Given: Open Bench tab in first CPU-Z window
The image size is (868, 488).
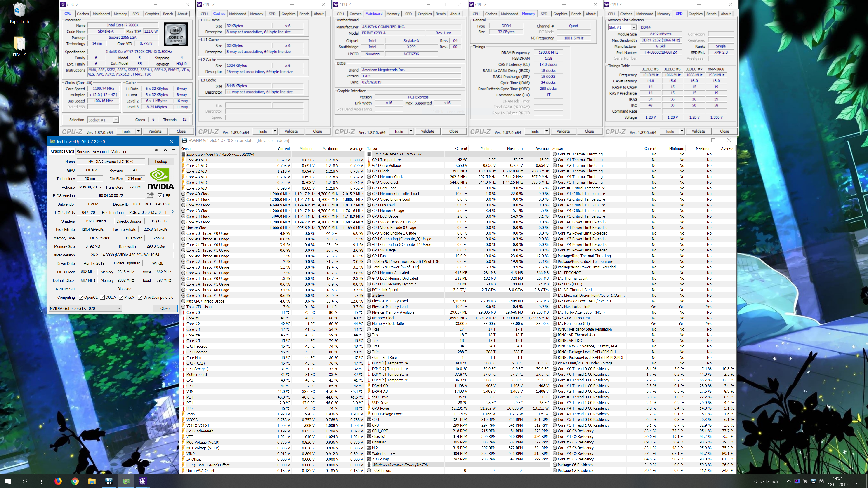Looking at the screenshot, I should [168, 14].
